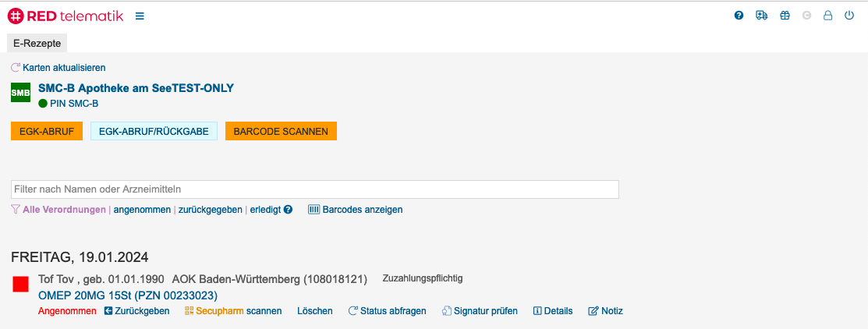Open the hamburger menu next to logo
Screen dimensions: 868x329
tap(140, 16)
